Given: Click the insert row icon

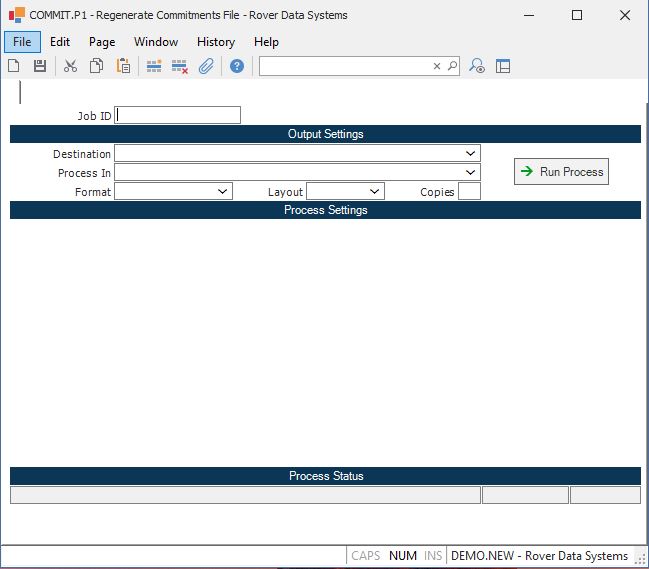Looking at the screenshot, I should point(154,66).
